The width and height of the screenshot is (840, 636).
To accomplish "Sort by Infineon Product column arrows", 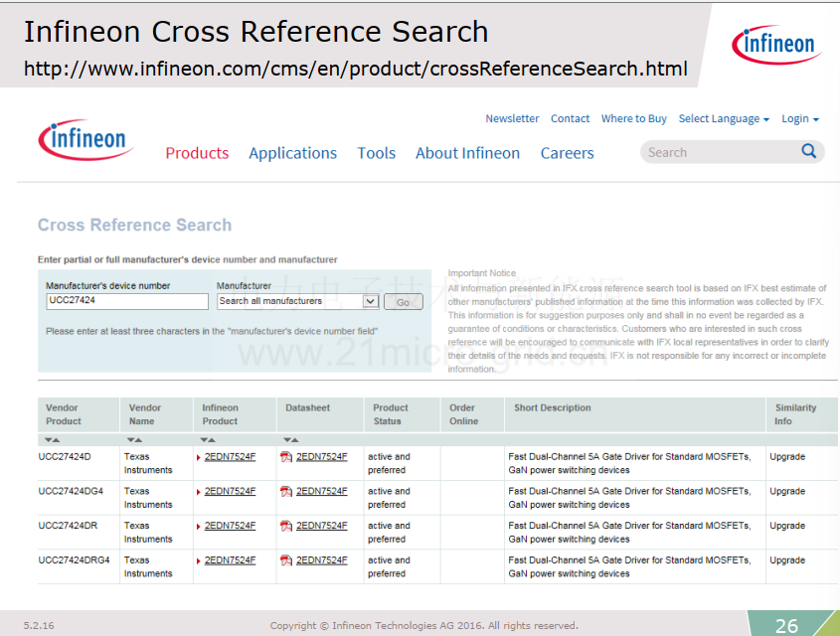I will (208, 440).
